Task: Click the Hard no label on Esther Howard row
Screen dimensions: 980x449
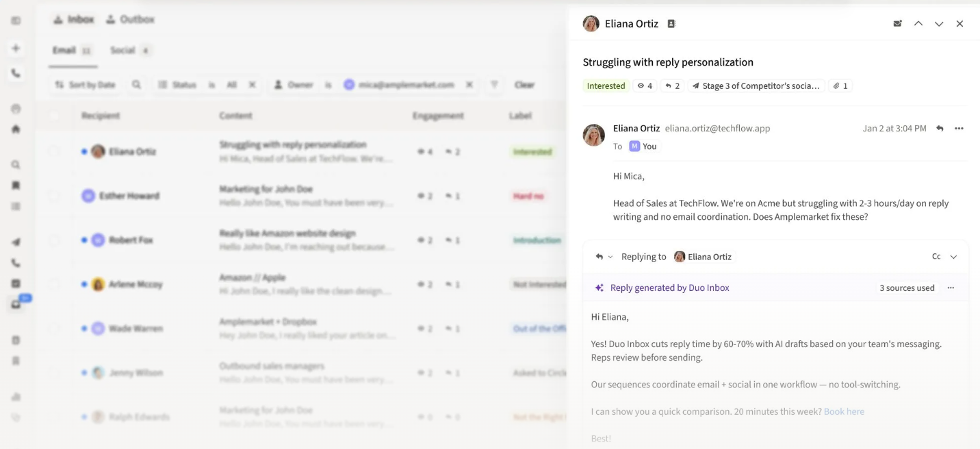Action: (528, 196)
